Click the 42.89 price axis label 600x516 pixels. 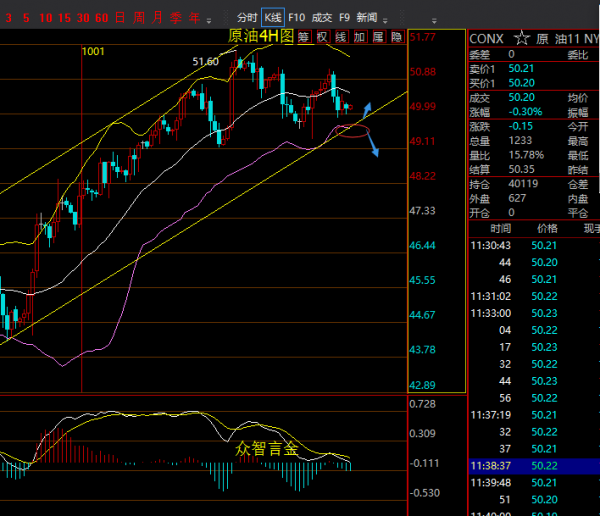422,385
